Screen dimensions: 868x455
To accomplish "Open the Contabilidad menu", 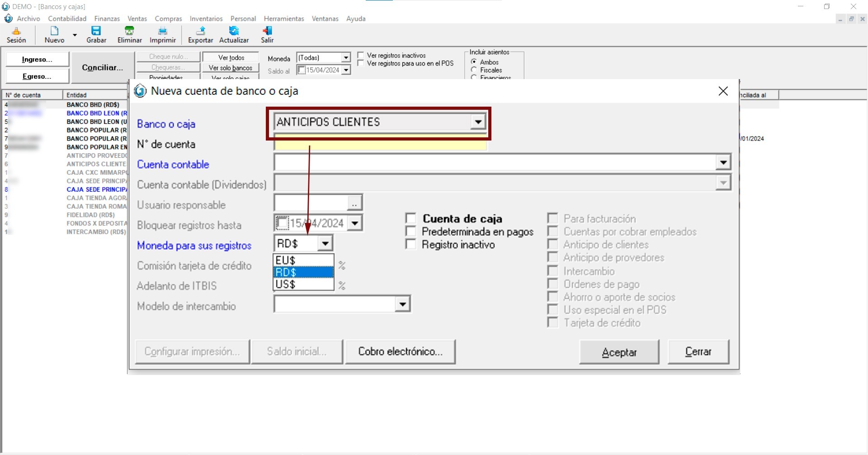I will (x=67, y=19).
